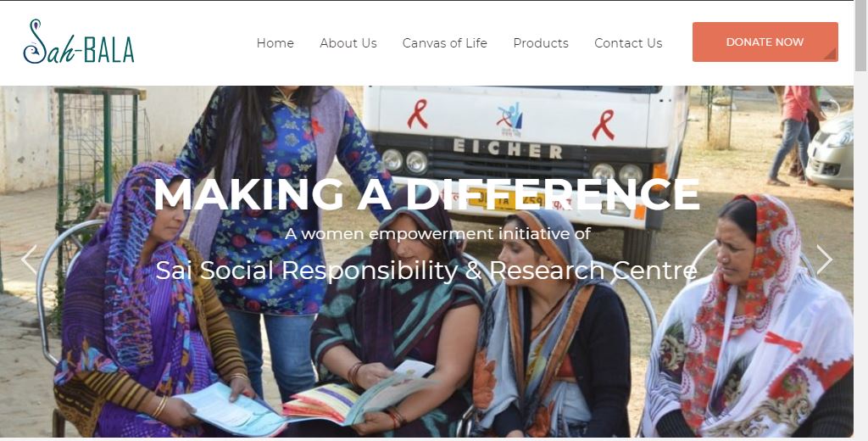Click the MAKING A DIFFERENCE headline

click(426, 194)
